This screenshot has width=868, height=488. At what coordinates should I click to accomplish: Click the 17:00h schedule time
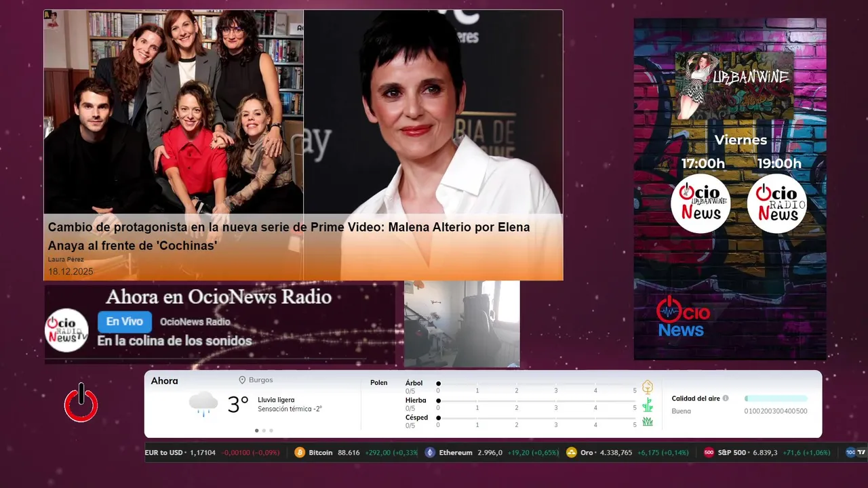point(703,163)
